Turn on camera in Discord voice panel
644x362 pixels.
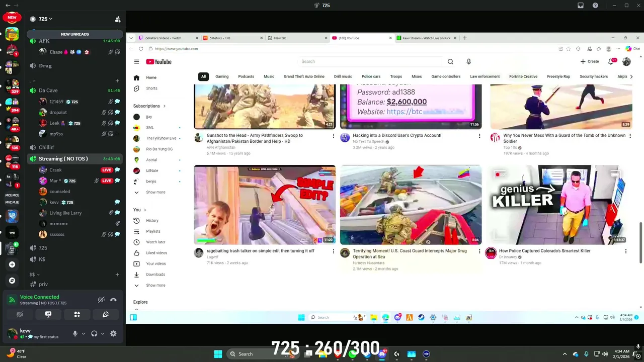20,314
